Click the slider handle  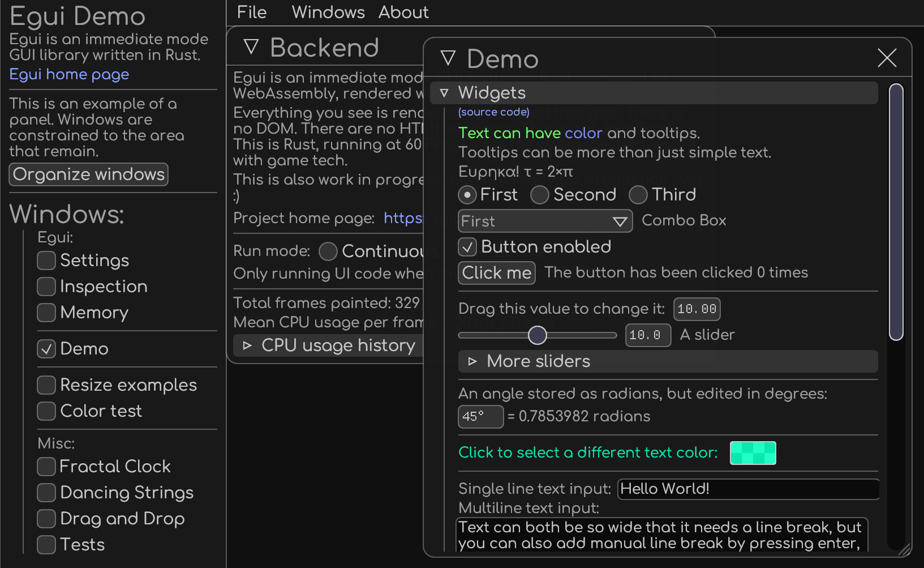pyautogui.click(x=538, y=335)
